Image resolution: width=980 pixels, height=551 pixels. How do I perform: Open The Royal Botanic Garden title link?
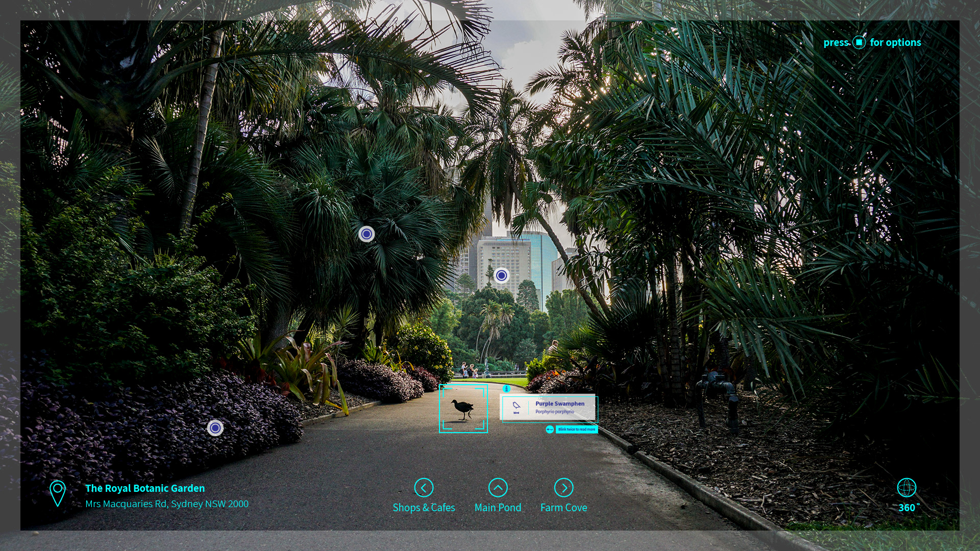point(145,488)
